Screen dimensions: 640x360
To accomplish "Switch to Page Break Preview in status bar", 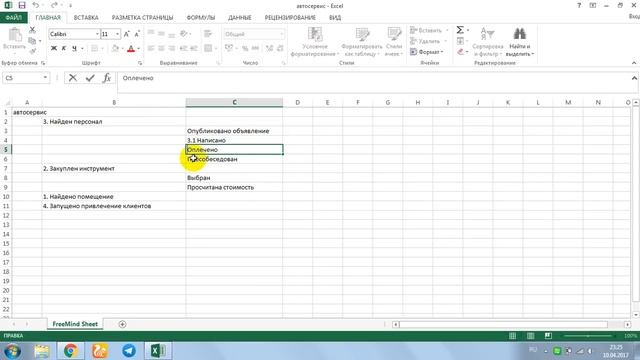I will click(x=548, y=336).
